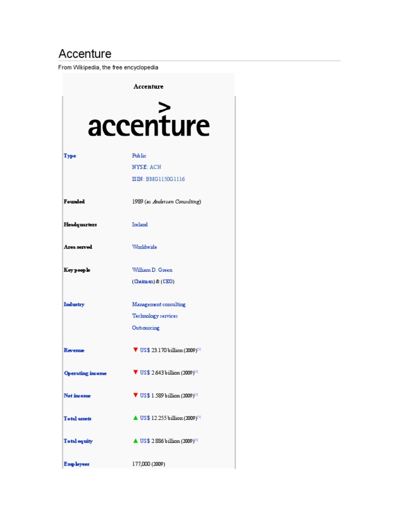
Task: Click the Employees label link
Action: [x=76, y=464]
